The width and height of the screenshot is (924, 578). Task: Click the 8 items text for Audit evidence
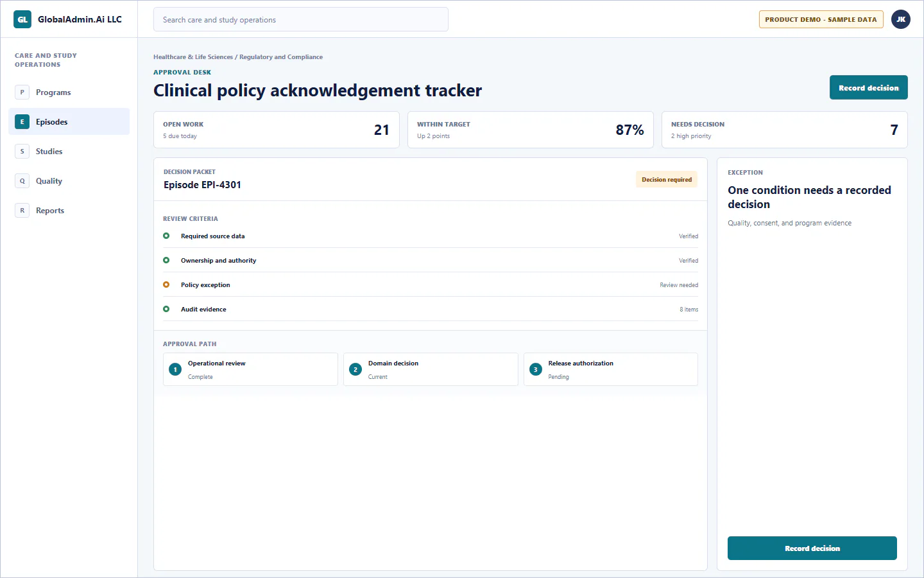click(689, 310)
